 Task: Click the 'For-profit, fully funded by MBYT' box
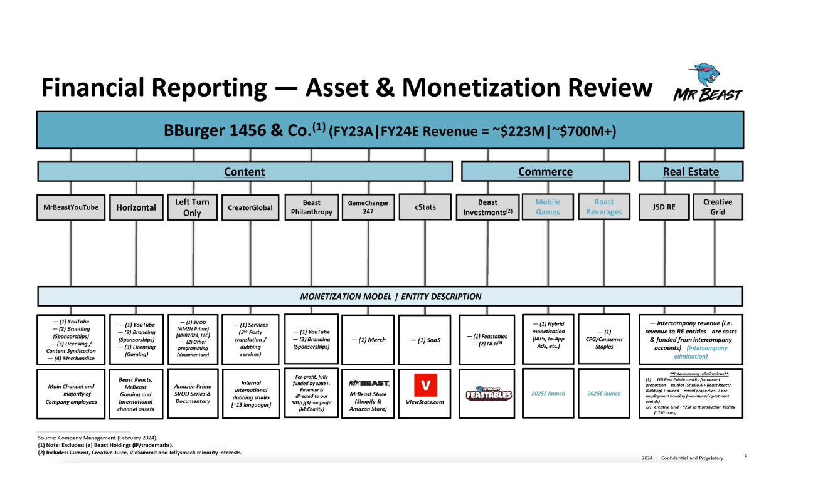coord(311,394)
